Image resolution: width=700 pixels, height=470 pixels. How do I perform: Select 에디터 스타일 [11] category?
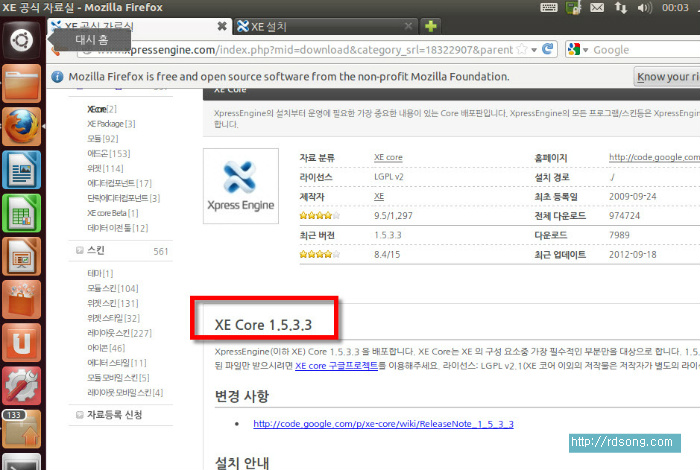117,363
